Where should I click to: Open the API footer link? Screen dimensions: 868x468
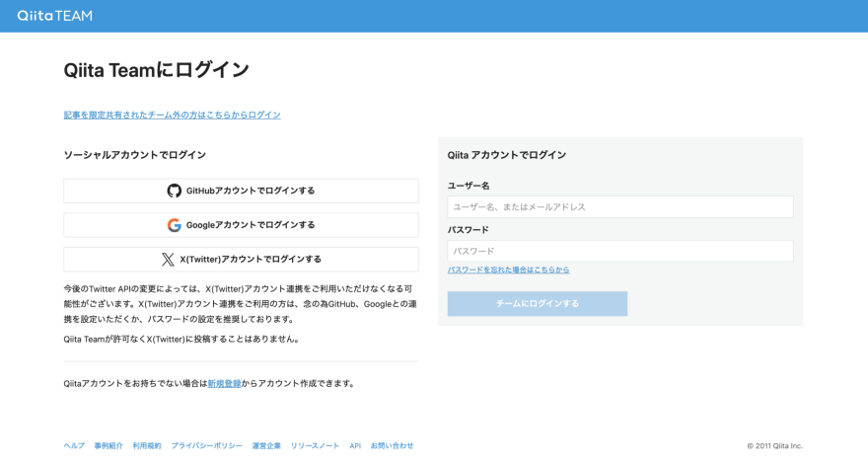[x=355, y=446]
